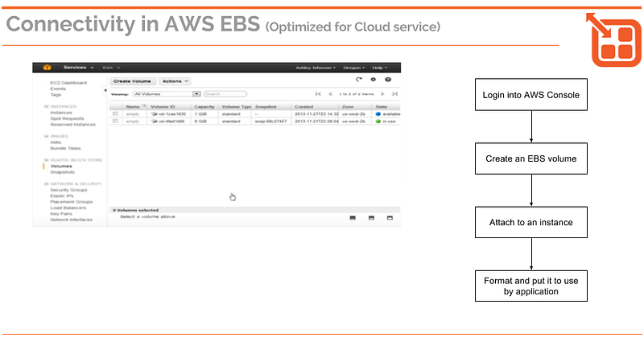Open the Oregon region dropdown
The height and width of the screenshot is (362, 644).
[x=354, y=68]
